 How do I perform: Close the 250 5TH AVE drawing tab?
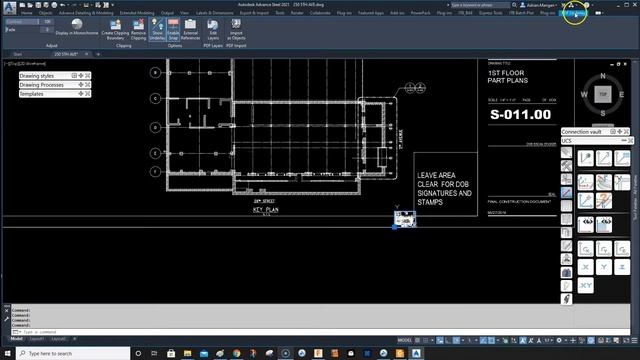coord(87,54)
